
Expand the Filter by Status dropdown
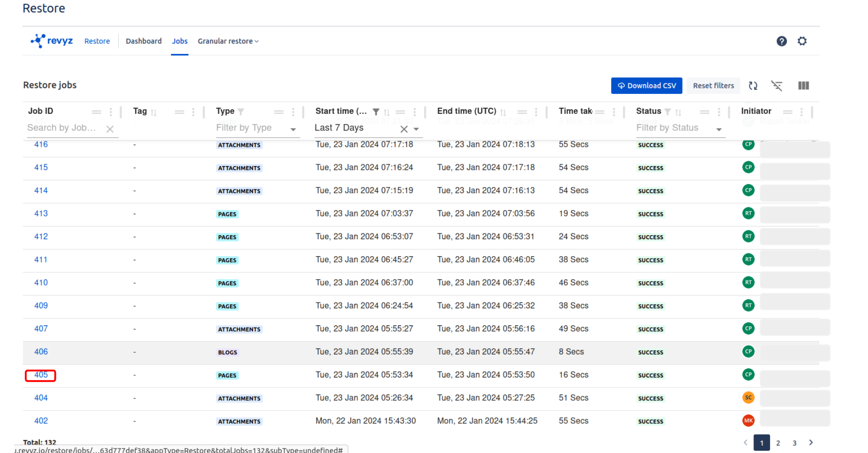click(x=719, y=129)
